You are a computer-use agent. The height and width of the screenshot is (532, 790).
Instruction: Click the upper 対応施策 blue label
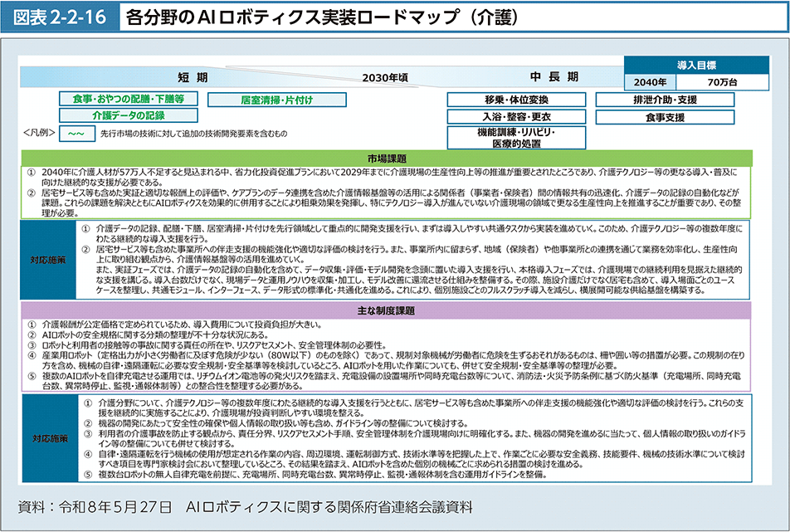[48, 260]
